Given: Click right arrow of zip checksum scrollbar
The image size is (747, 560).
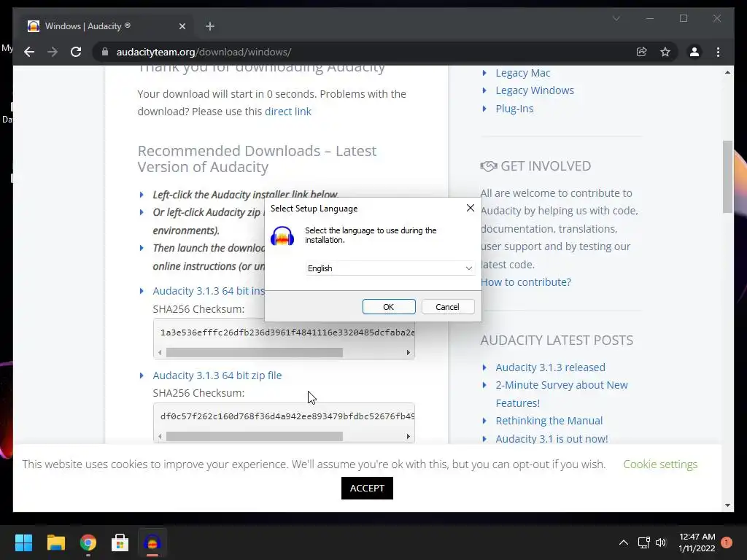Looking at the screenshot, I should (409, 436).
